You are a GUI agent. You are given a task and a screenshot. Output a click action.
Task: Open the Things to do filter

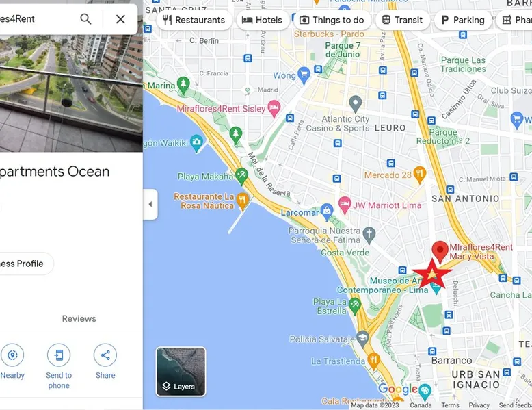332,20
